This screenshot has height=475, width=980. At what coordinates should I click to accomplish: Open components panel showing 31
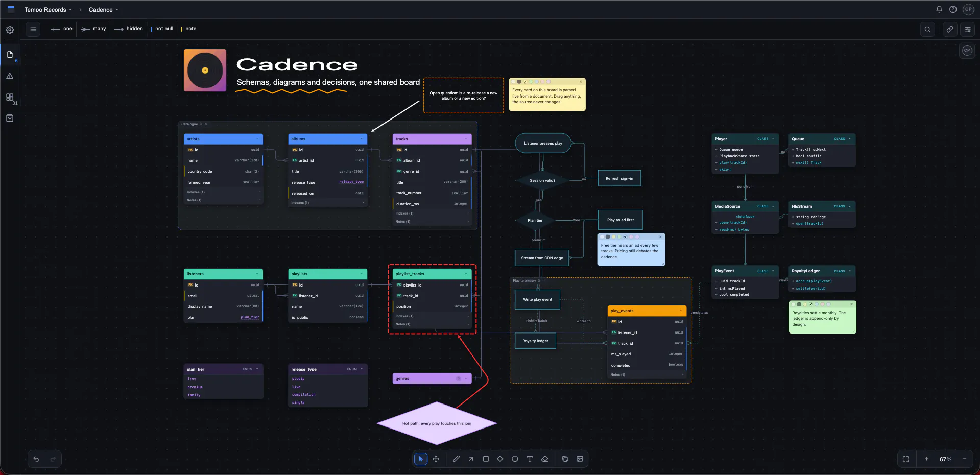tap(10, 97)
